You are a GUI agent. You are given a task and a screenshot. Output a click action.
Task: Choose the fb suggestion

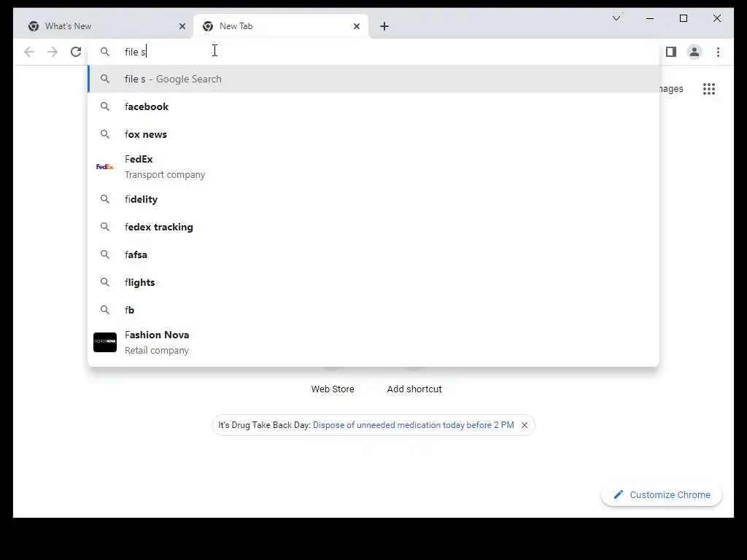coord(373,310)
